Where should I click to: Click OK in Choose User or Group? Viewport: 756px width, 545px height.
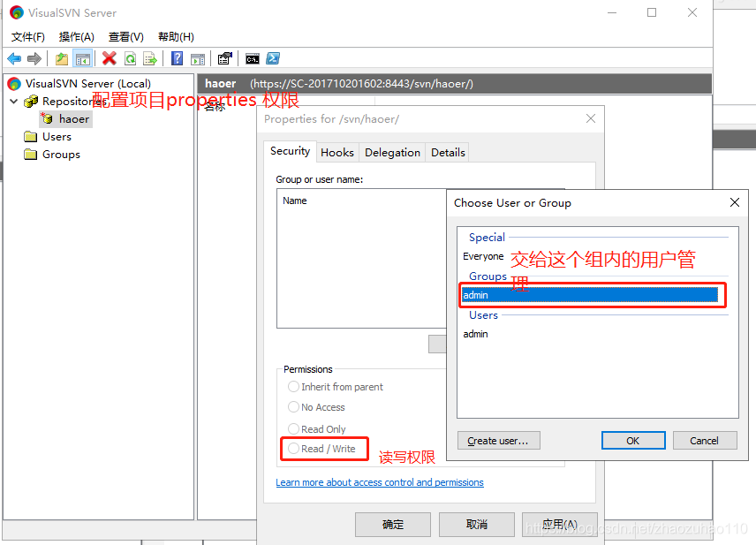(x=633, y=441)
